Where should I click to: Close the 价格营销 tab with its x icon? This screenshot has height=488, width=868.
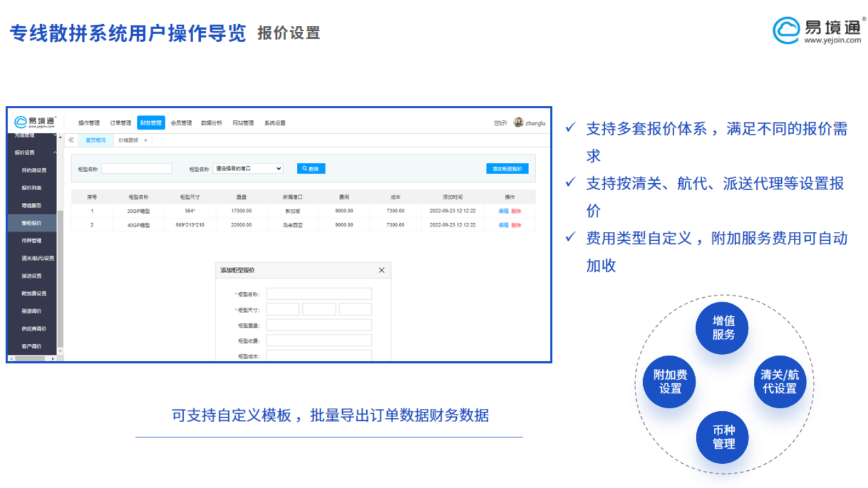[x=145, y=140]
